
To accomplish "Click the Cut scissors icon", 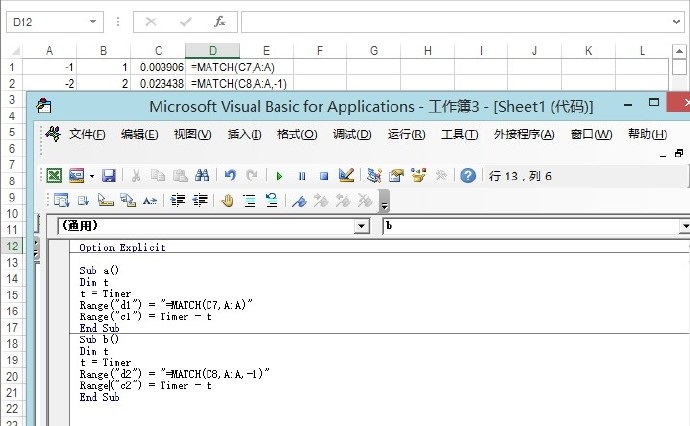I will point(136,176).
